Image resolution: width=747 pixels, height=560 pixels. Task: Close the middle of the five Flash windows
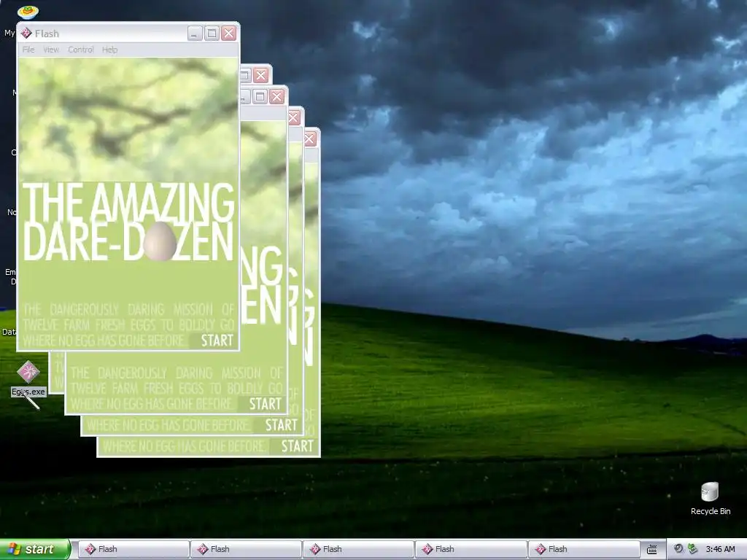point(276,97)
